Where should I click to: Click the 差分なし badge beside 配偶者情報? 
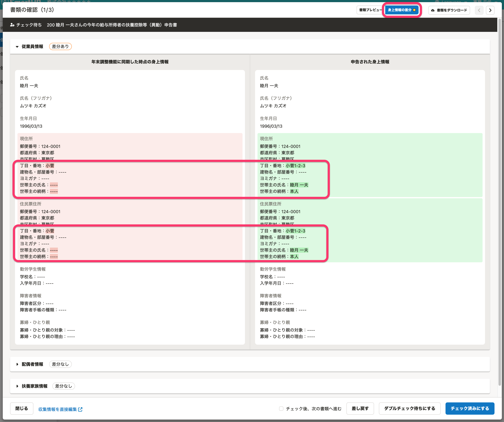pyautogui.click(x=60, y=364)
